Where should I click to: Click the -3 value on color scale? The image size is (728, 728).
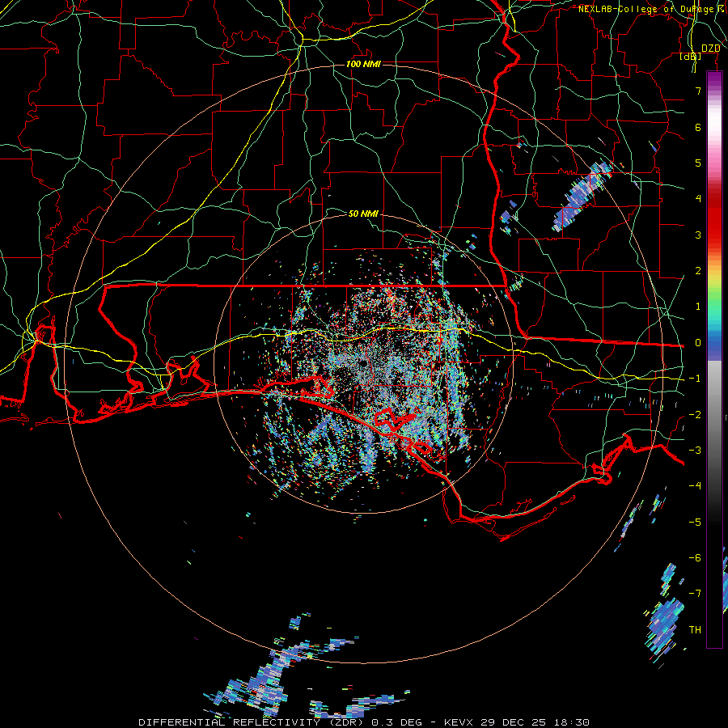point(695,451)
